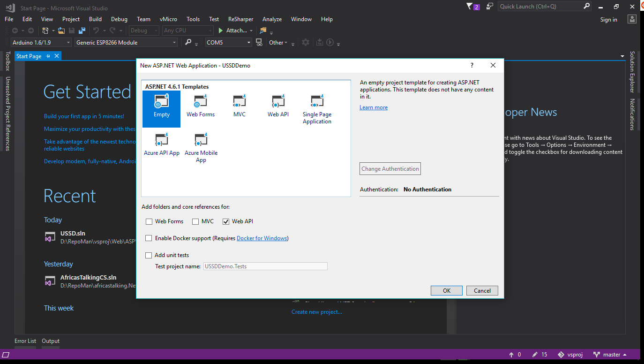Click the dialog help question mark

[472, 66]
